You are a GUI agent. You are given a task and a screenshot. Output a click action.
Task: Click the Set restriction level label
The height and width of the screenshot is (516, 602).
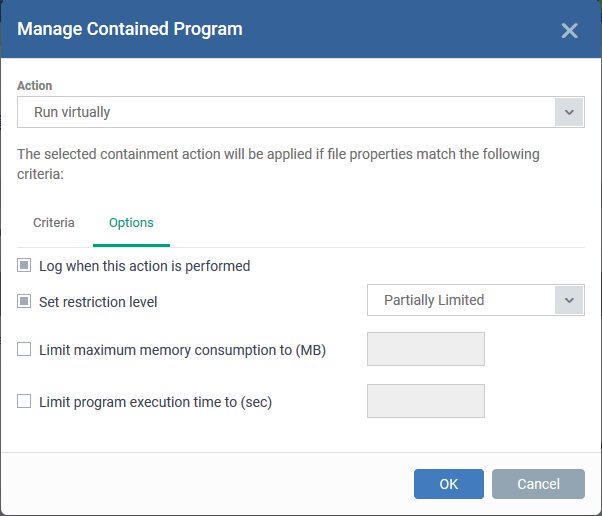pyautogui.click(x=98, y=302)
